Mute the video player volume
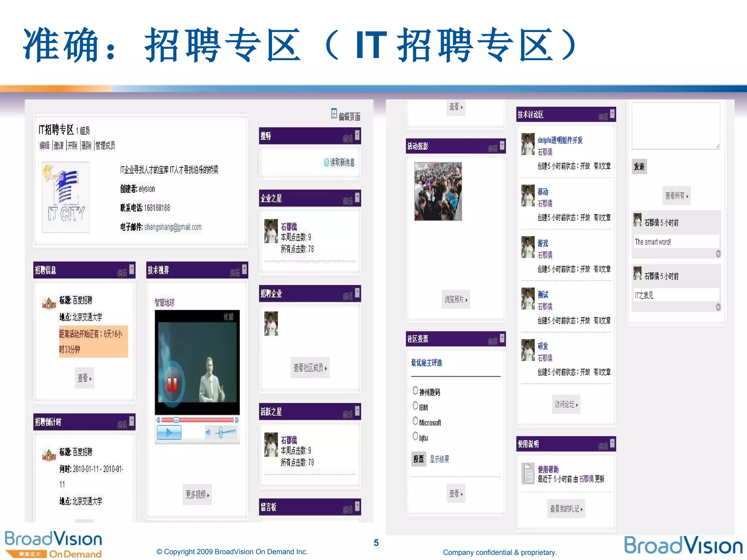747x560 pixels. 208,433
